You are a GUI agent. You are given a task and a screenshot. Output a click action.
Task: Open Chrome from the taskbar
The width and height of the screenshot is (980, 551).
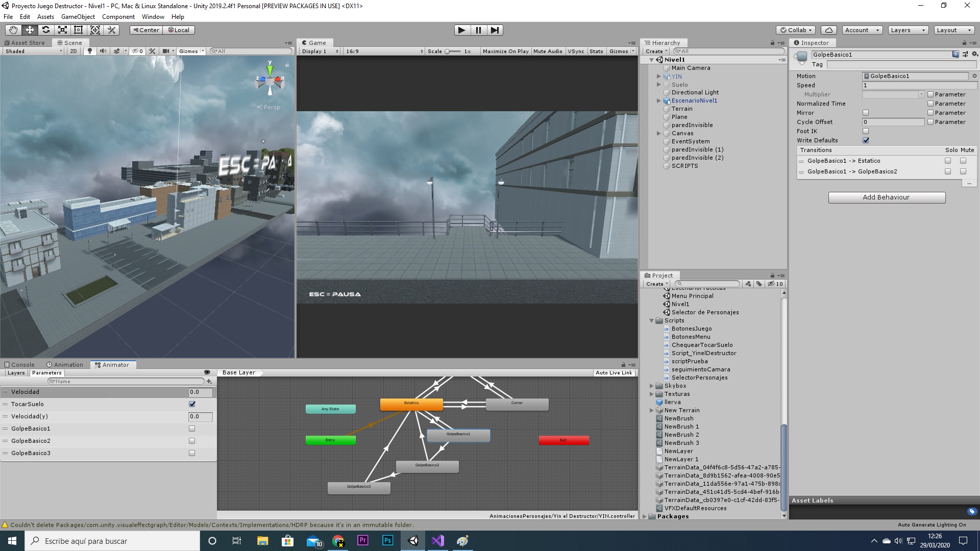point(338,541)
